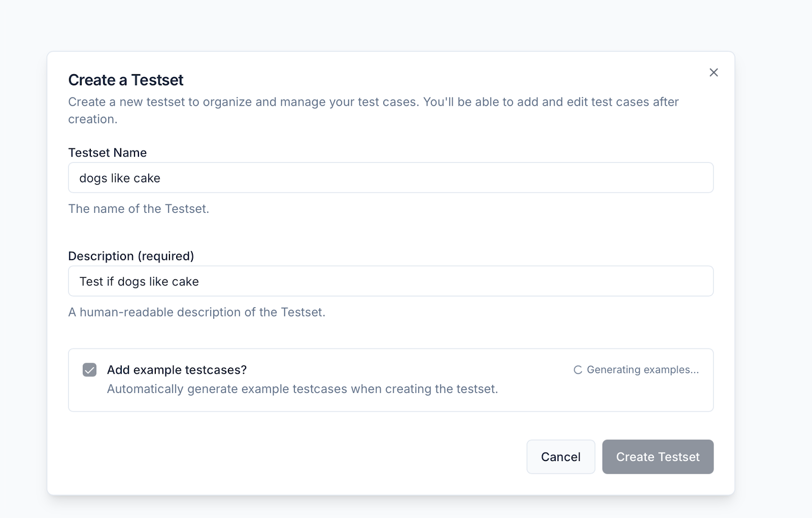Click the X icon in the top right corner

[x=714, y=72]
